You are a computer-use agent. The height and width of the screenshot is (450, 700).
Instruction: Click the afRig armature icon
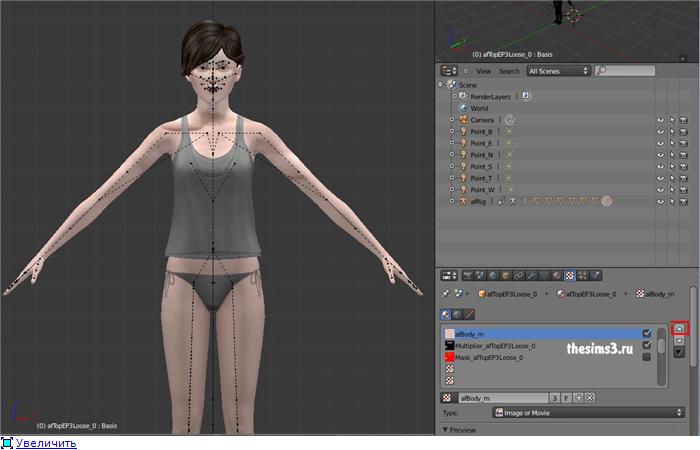click(x=463, y=201)
